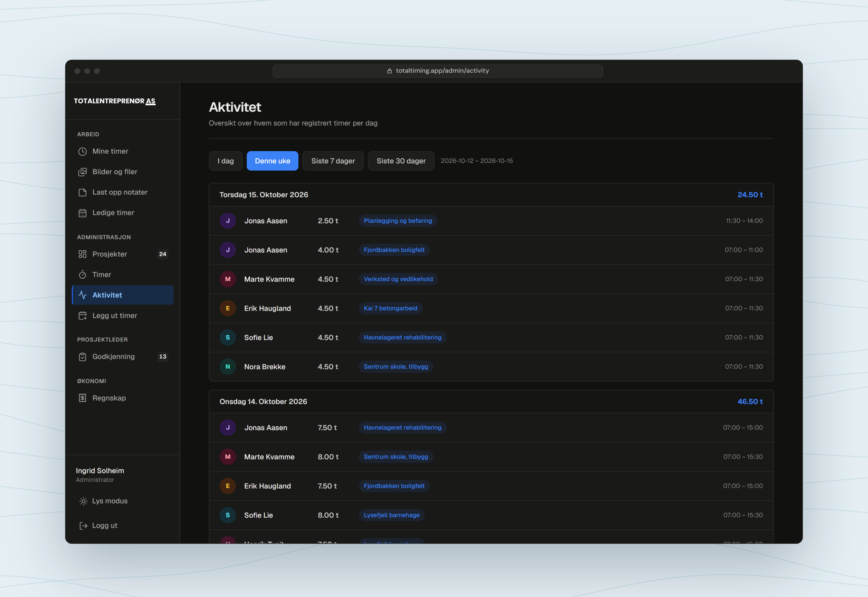
Task: Open Mine timer clock icon
Action: [82, 151]
